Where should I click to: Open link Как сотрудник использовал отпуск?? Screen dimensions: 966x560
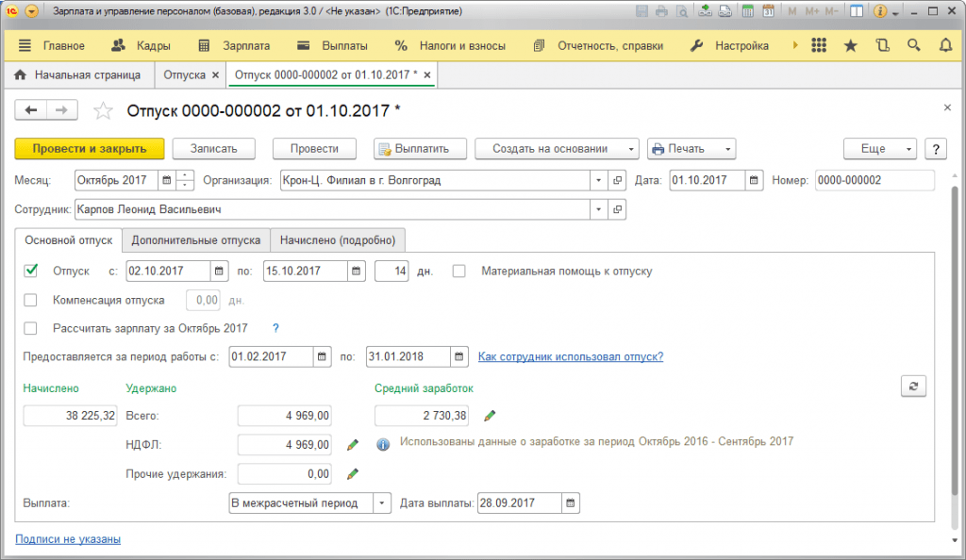(571, 357)
